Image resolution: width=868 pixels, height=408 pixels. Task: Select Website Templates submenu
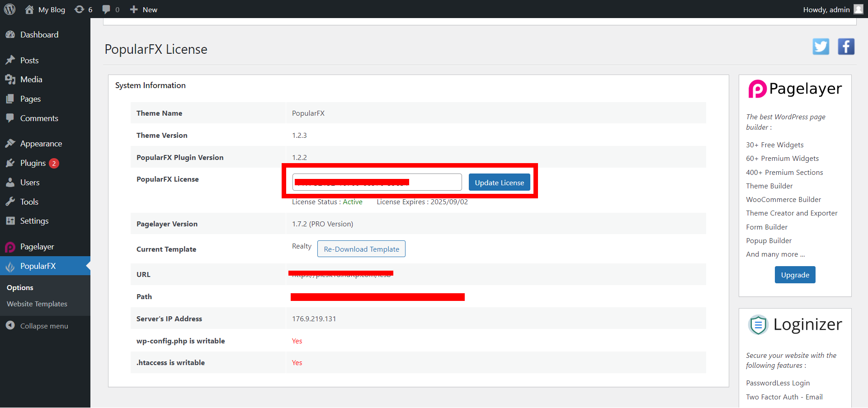[x=37, y=304]
